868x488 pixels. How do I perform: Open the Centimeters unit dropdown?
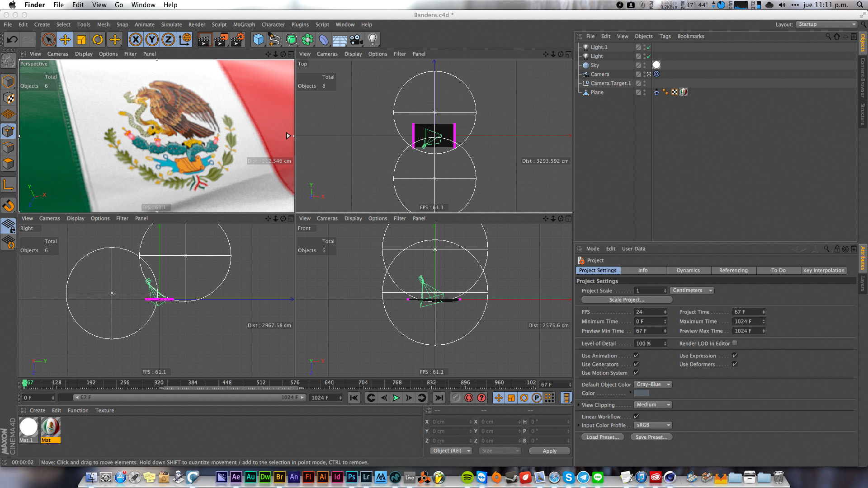point(692,291)
